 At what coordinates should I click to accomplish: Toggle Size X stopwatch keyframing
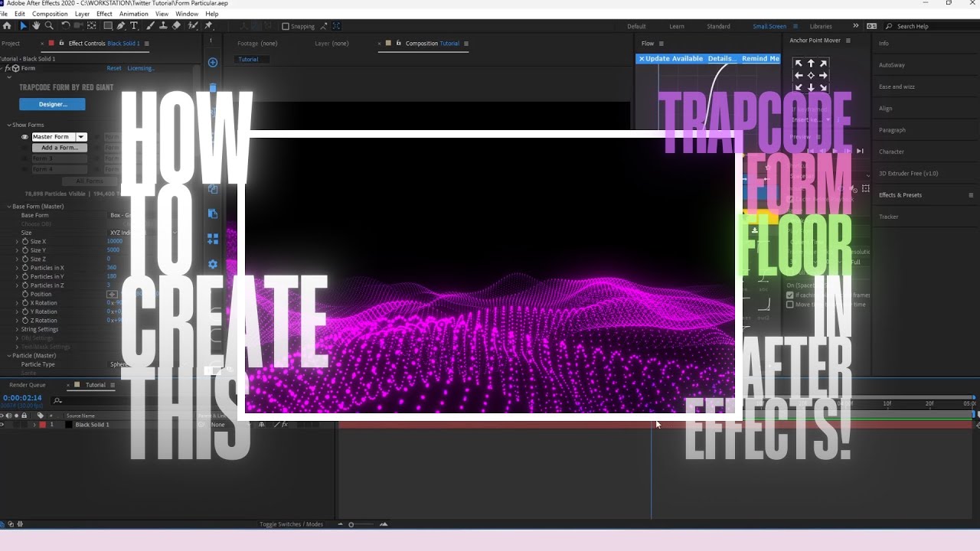click(25, 242)
